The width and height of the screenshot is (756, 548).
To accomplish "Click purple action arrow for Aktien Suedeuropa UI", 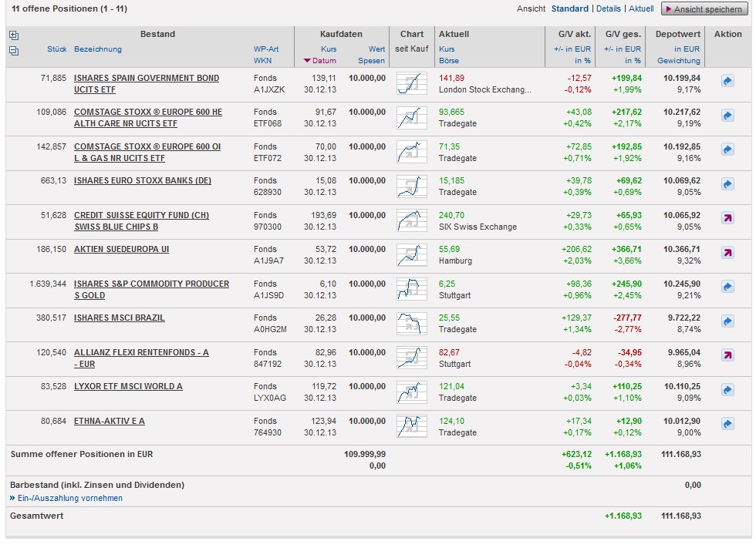I will coord(727,253).
